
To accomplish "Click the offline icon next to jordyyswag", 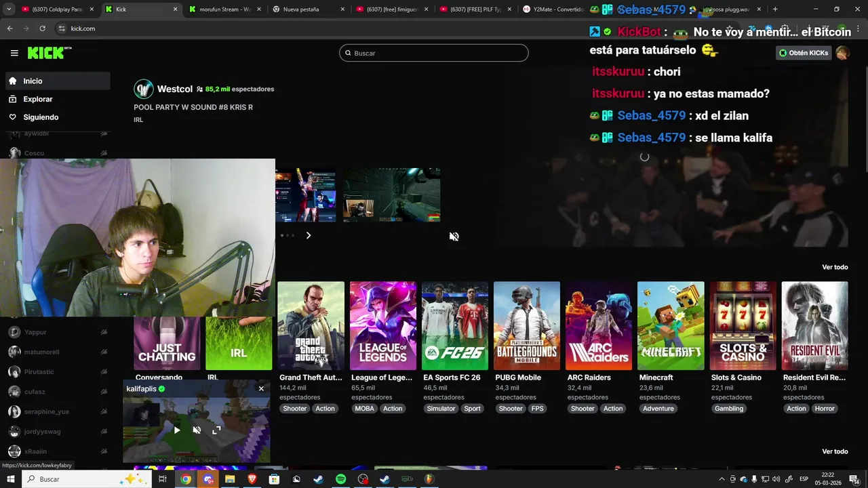I will coord(104,431).
